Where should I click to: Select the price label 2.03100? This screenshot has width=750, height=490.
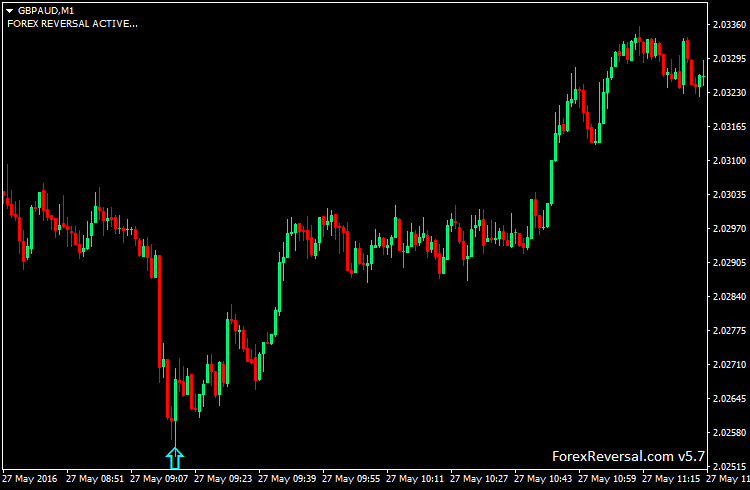coord(729,160)
